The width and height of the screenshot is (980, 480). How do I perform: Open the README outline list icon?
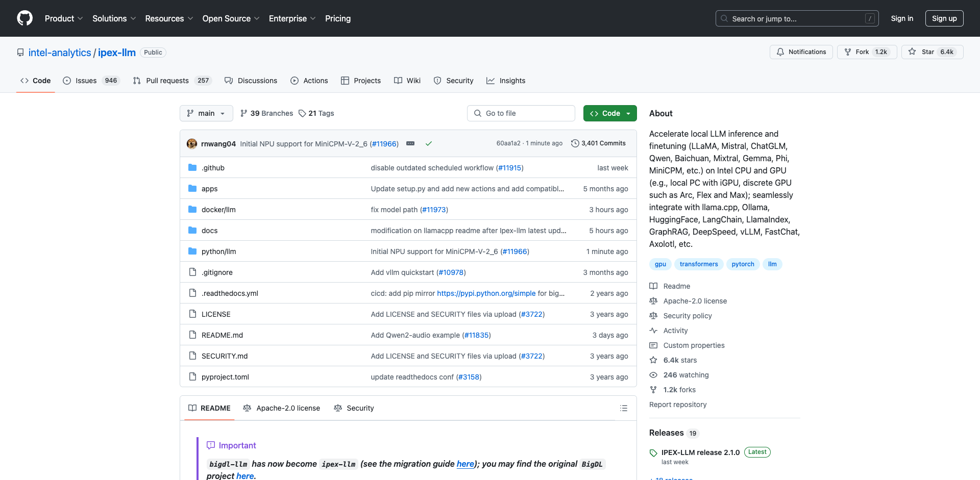point(624,408)
